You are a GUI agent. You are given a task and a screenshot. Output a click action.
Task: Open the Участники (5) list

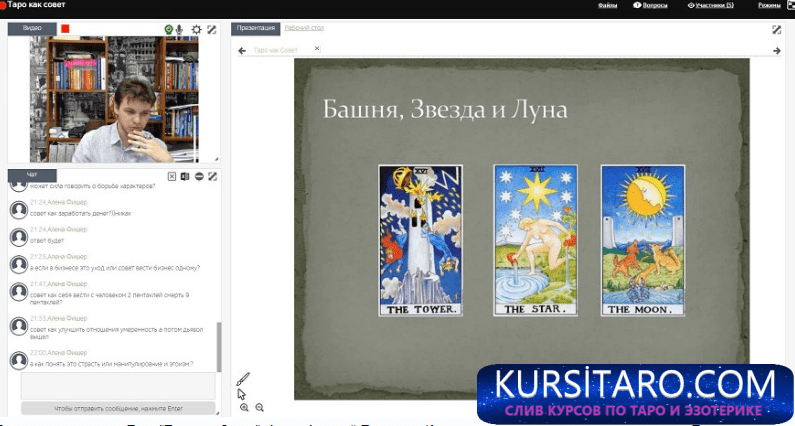click(x=711, y=6)
